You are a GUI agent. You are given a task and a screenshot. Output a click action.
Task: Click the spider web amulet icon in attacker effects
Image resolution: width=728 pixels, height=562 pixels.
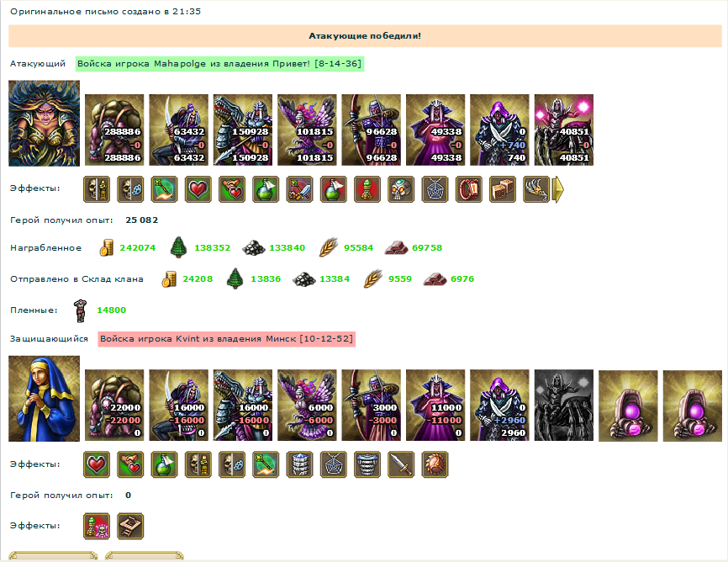(x=435, y=189)
